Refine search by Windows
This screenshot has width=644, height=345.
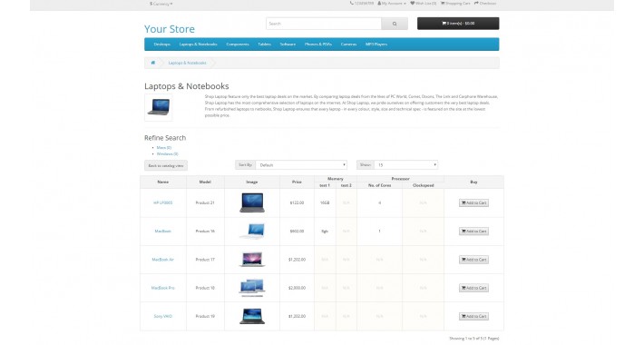pos(167,153)
